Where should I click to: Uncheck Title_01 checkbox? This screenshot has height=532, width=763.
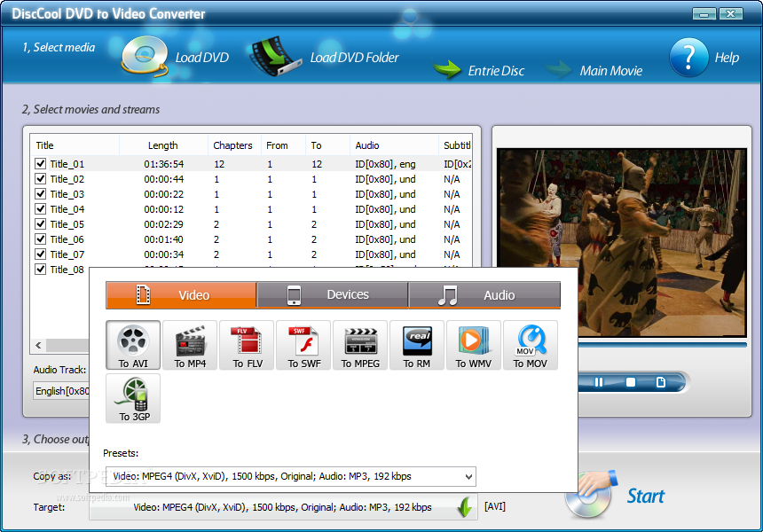coord(41,164)
